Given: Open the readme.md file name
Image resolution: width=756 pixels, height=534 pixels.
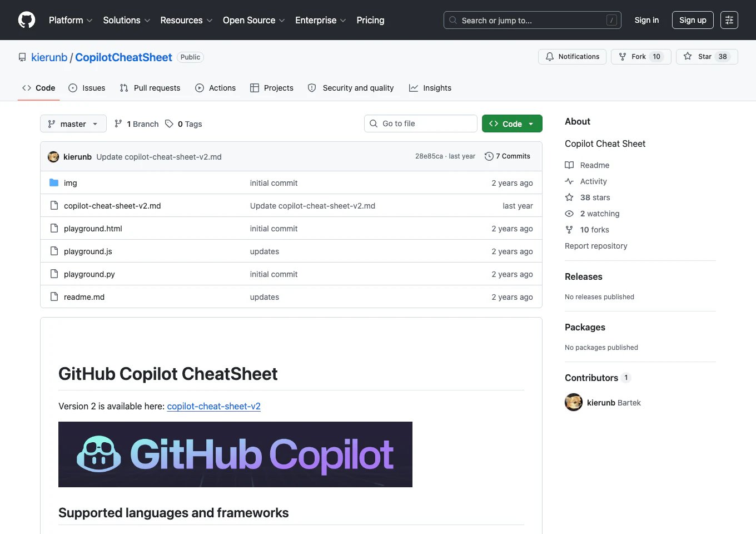Looking at the screenshot, I should point(84,297).
